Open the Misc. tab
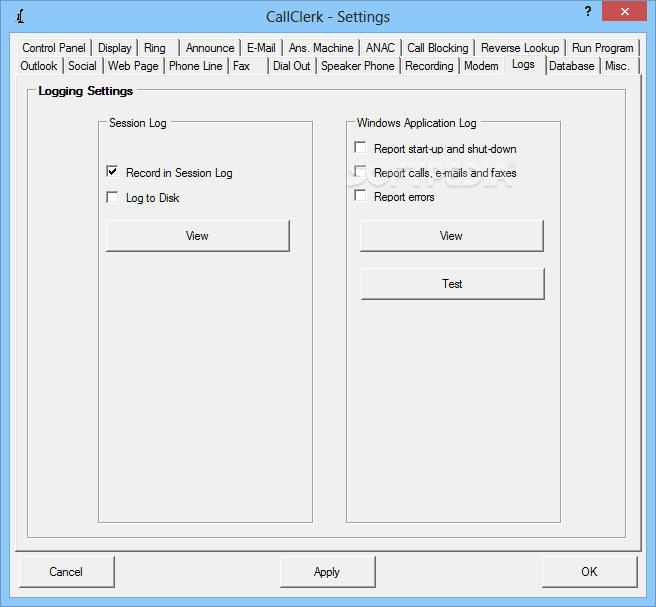The image size is (656, 607). [618, 66]
